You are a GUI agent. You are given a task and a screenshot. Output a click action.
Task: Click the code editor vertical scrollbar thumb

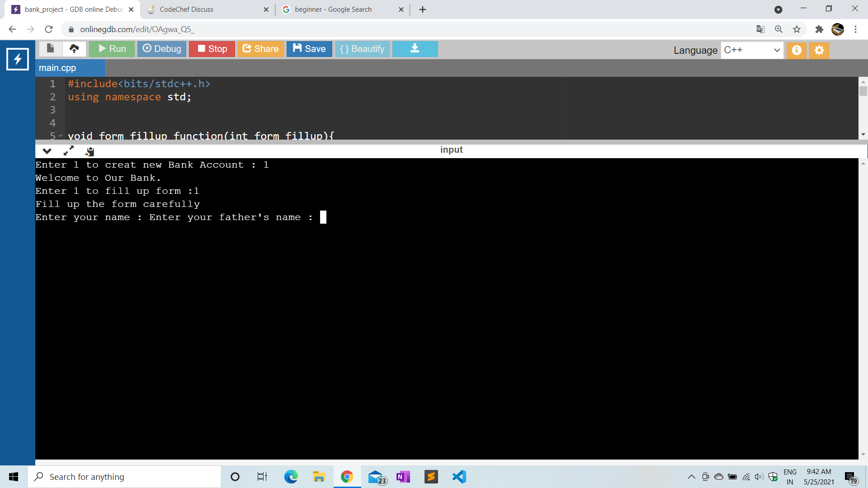coord(863,91)
